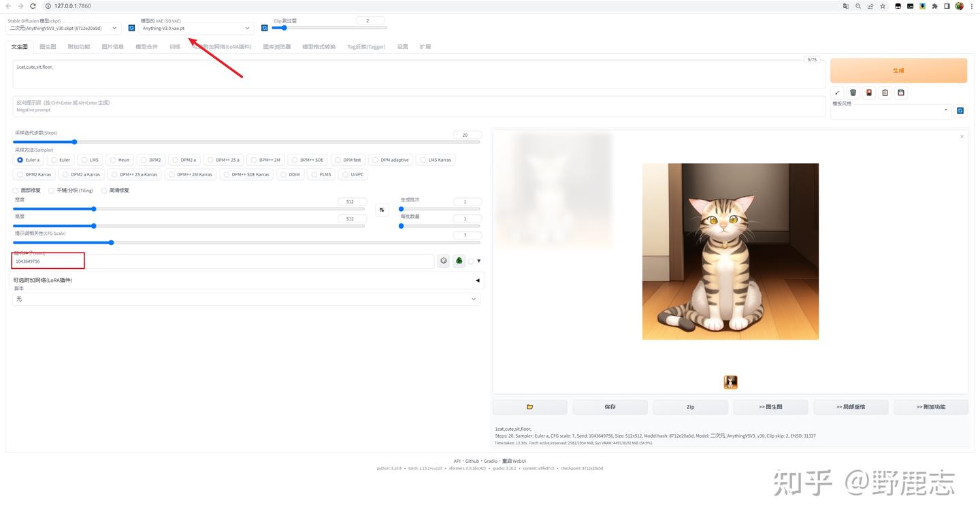Click the cat image thumbnail below the preview
Screen dimensions: 980x522
point(730,382)
